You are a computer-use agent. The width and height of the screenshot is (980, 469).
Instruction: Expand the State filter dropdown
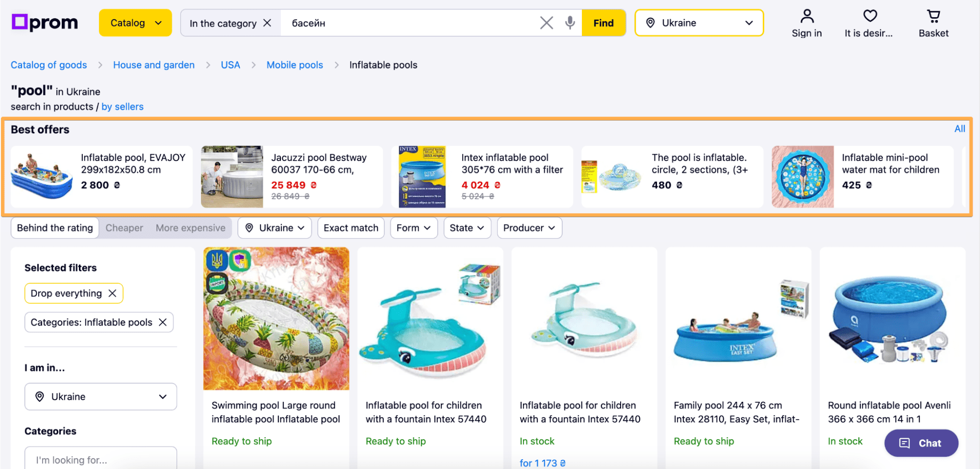[x=467, y=228]
